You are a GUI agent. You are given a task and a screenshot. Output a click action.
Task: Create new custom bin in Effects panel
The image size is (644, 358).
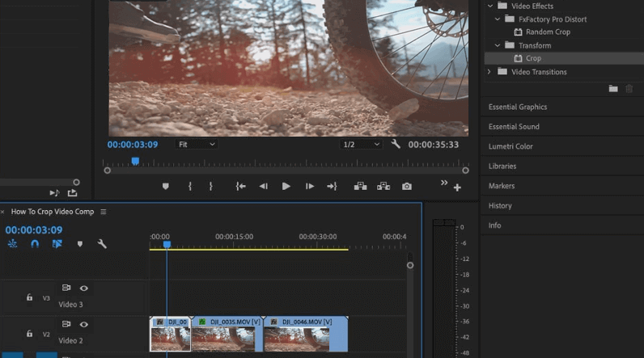click(613, 89)
